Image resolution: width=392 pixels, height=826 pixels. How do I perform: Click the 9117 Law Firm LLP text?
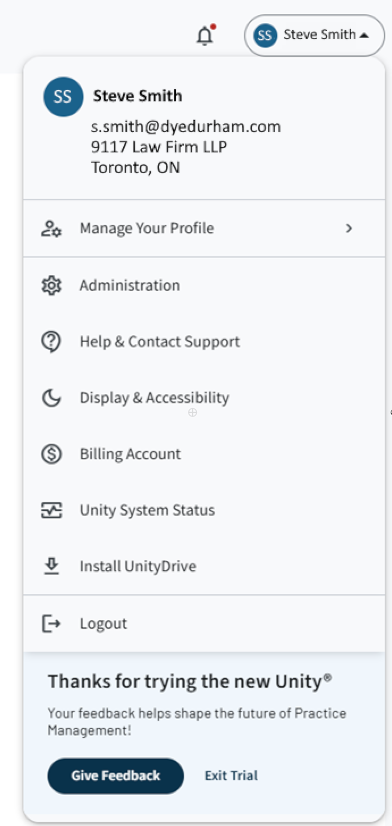[159, 147]
